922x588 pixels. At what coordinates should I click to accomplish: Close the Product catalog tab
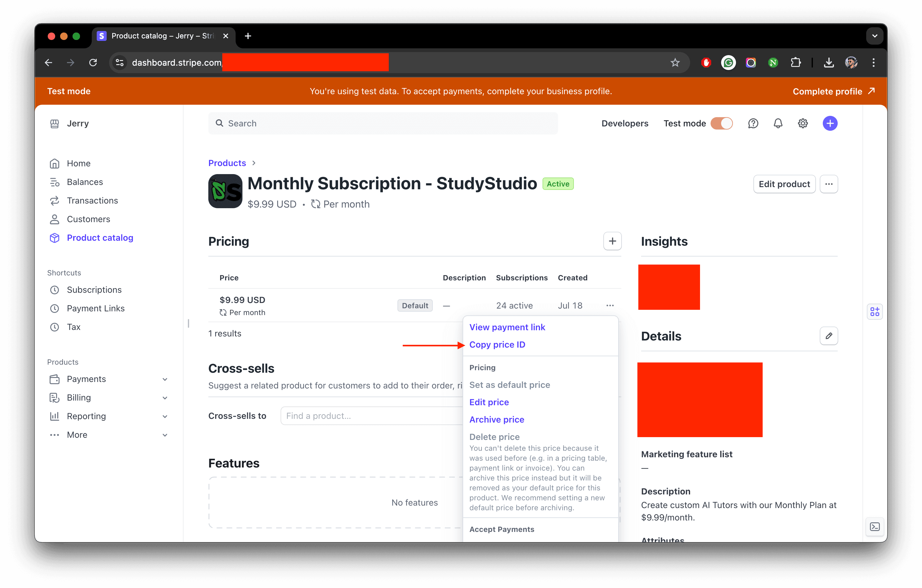pyautogui.click(x=225, y=36)
